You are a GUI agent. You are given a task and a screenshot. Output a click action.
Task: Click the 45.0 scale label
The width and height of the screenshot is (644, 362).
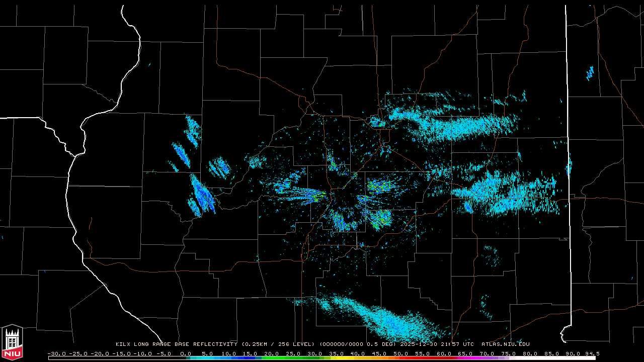click(x=379, y=353)
